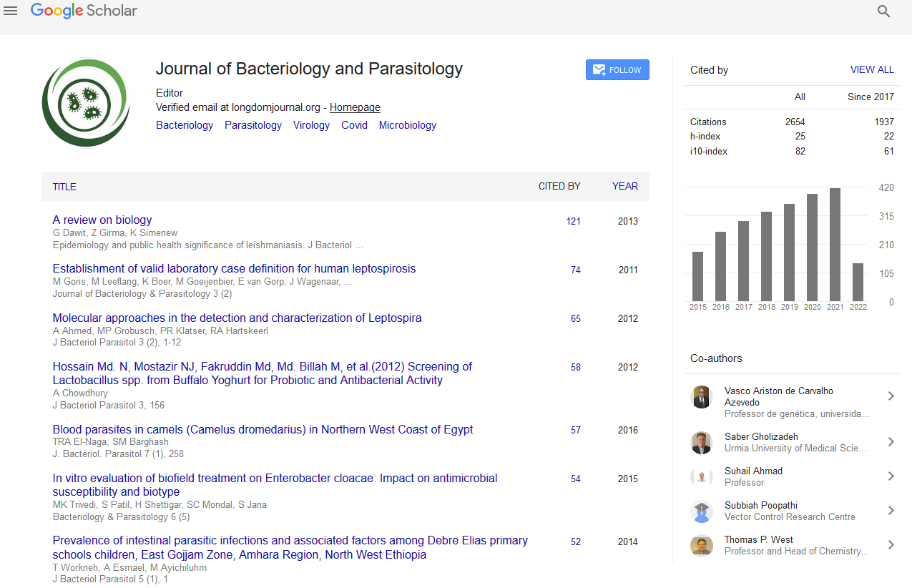Click the 'Since 2017' column heading
Screen dimensions: 912x588
[871, 97]
